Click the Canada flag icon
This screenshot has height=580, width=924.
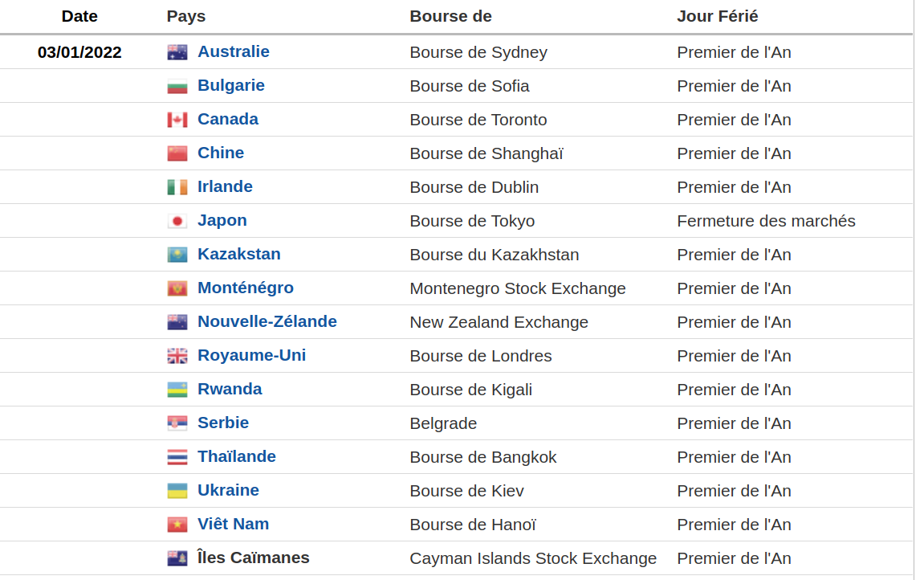pyautogui.click(x=177, y=120)
